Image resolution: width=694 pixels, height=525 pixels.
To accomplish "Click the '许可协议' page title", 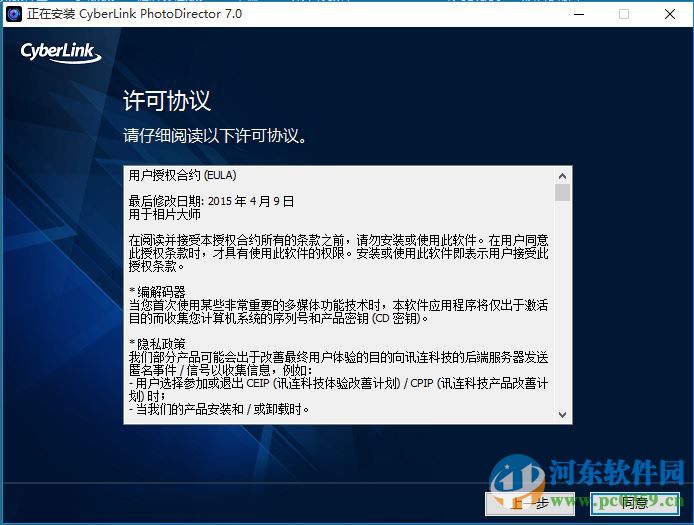I will coord(167,100).
